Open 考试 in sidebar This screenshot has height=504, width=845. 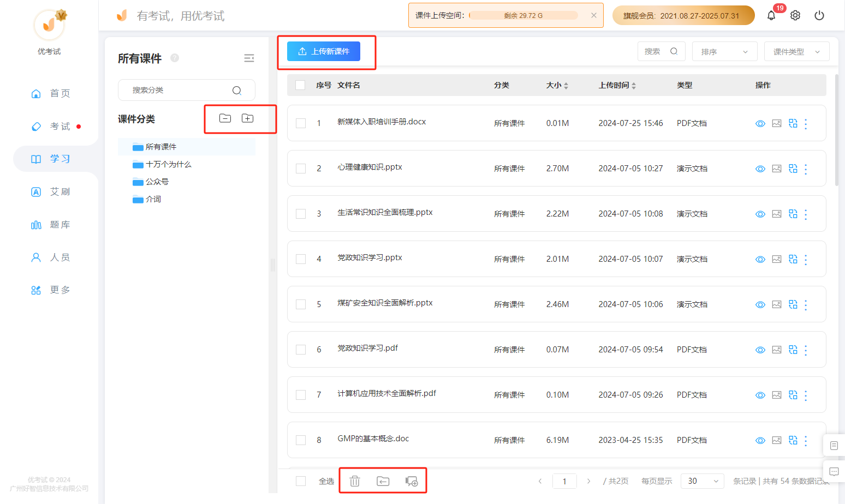[51, 126]
